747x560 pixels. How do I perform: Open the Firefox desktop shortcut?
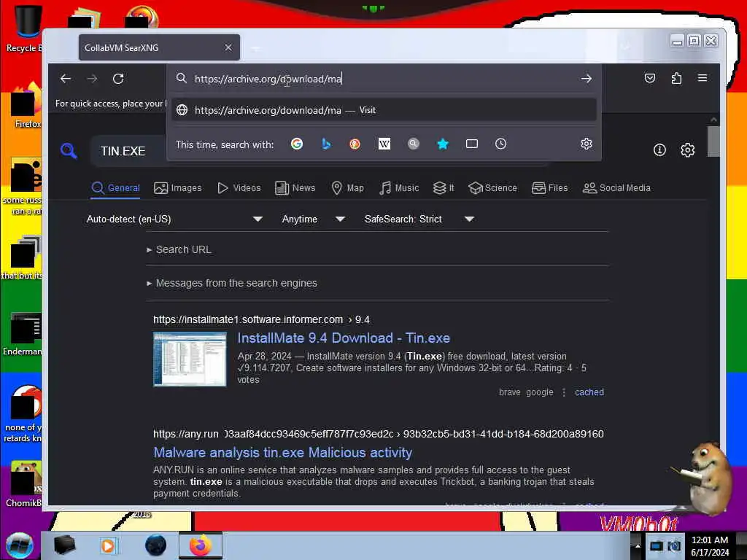26,106
